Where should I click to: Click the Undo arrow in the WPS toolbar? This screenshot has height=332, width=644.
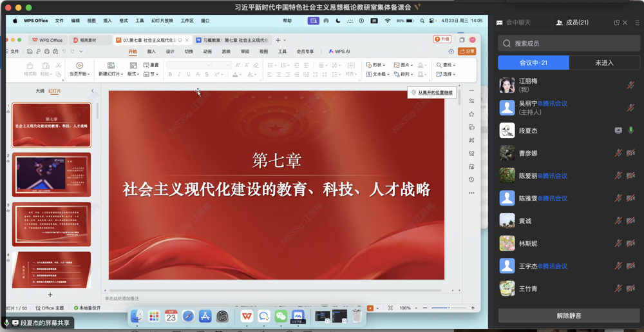click(64, 52)
